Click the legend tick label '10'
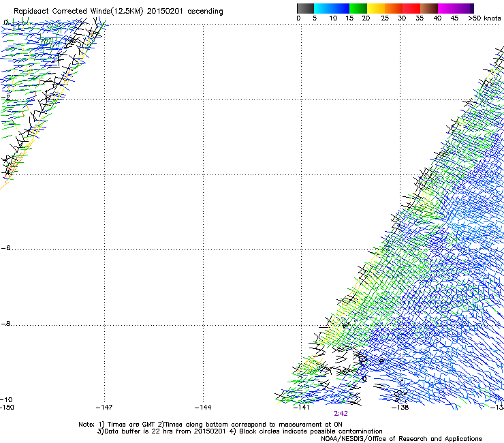This screenshot has width=504, height=443. pos(333,18)
